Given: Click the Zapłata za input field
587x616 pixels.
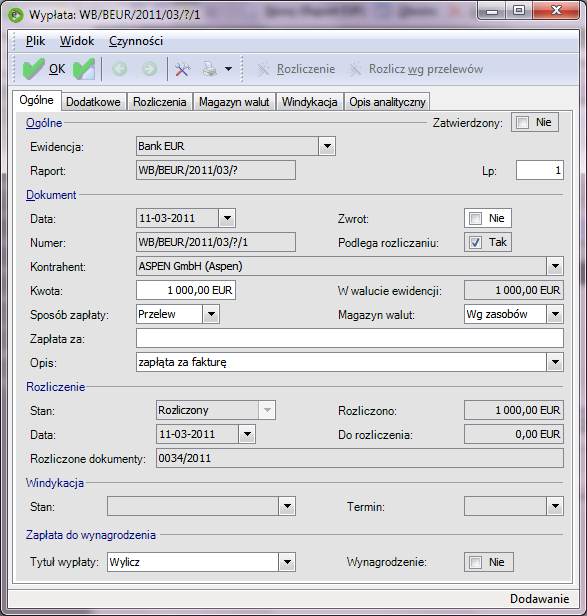Looking at the screenshot, I should pyautogui.click(x=350, y=338).
